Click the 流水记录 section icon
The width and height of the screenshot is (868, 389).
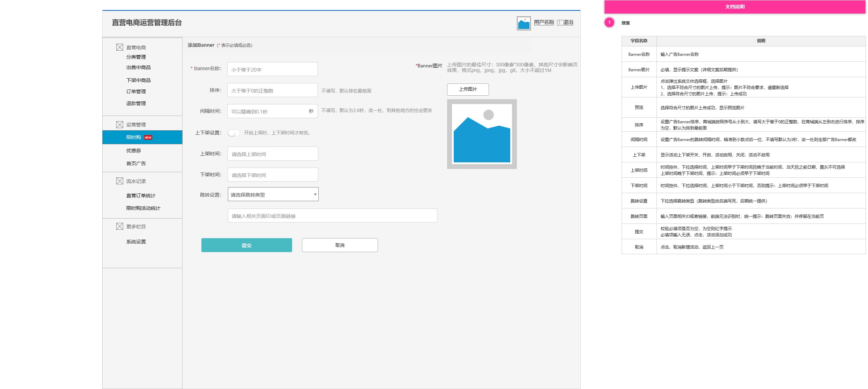[119, 181]
